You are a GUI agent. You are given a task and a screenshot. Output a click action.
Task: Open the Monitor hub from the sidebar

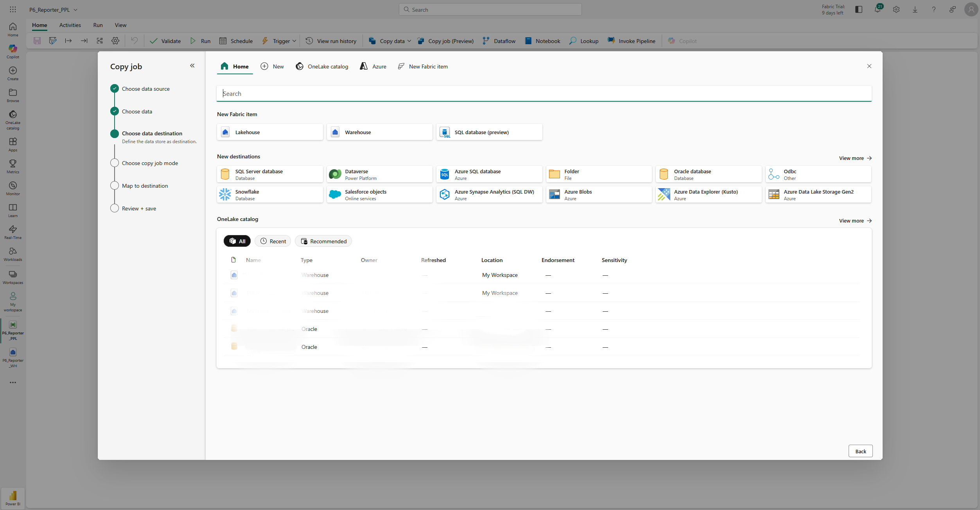pyautogui.click(x=13, y=188)
